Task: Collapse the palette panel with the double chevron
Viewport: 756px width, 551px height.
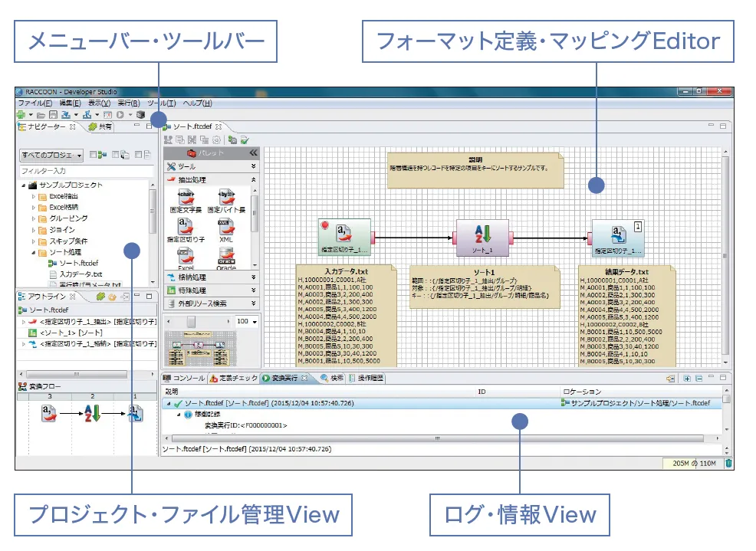Action: [253, 153]
